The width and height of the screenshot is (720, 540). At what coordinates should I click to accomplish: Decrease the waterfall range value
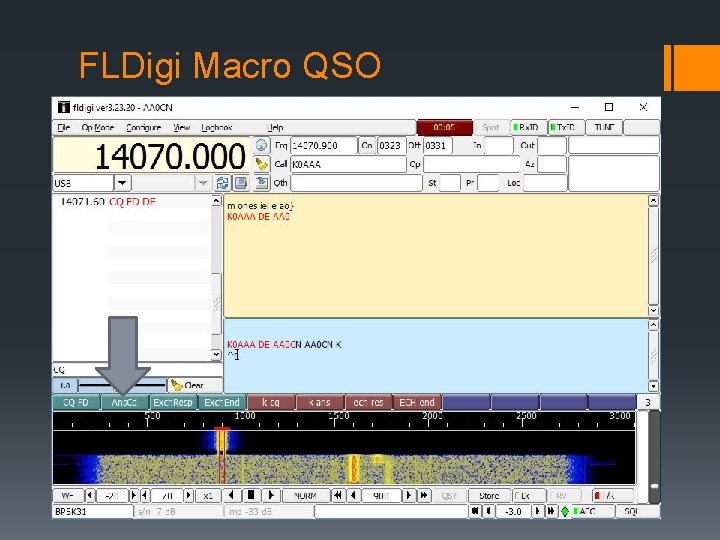click(x=145, y=495)
